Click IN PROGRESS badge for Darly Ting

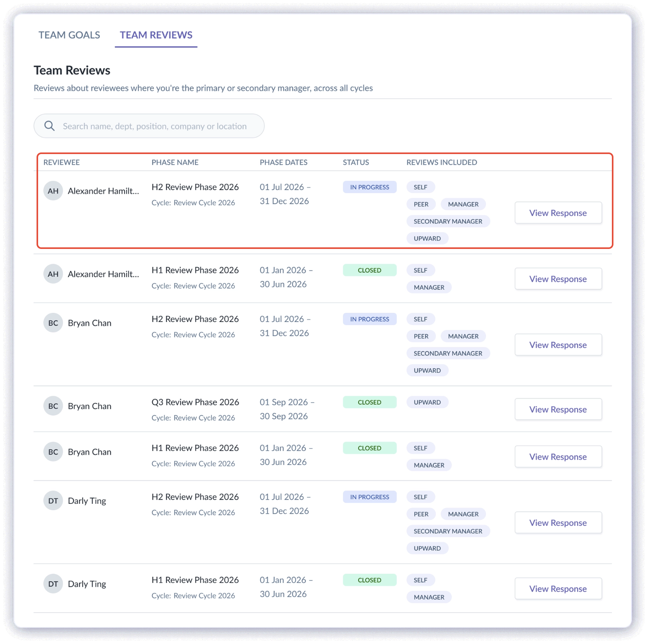pyautogui.click(x=370, y=497)
